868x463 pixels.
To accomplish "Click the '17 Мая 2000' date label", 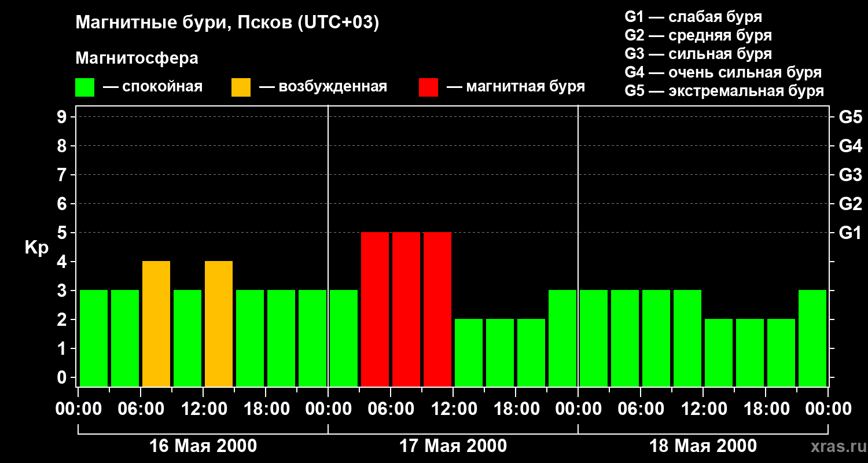I will click(x=453, y=446).
